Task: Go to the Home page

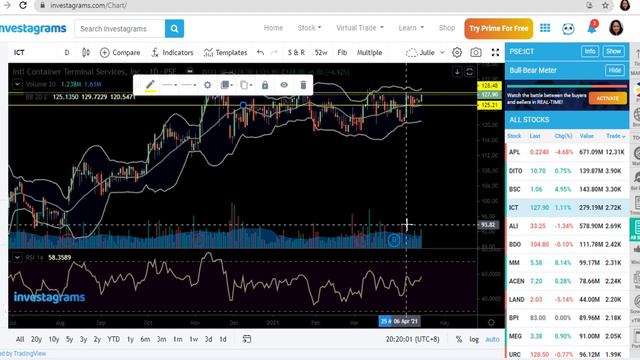Action: pos(273,28)
